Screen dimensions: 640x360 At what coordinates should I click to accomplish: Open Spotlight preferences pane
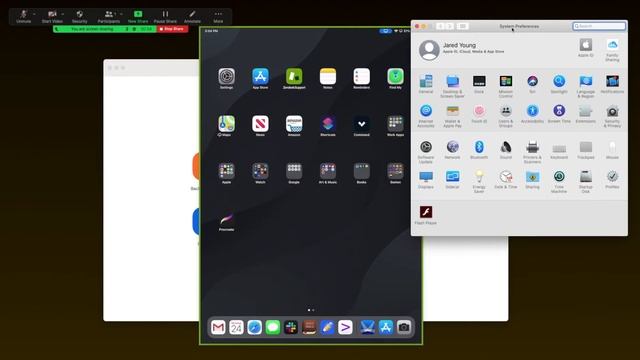(559, 84)
